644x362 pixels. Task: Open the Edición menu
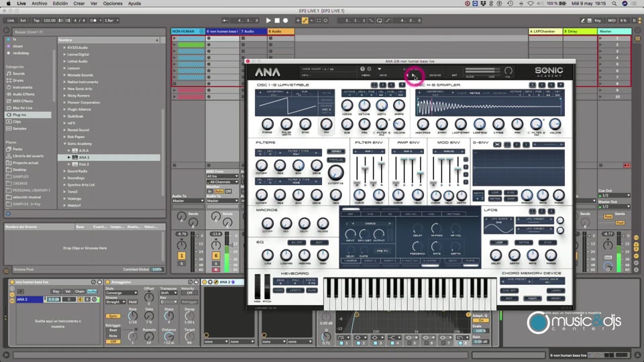point(60,3)
